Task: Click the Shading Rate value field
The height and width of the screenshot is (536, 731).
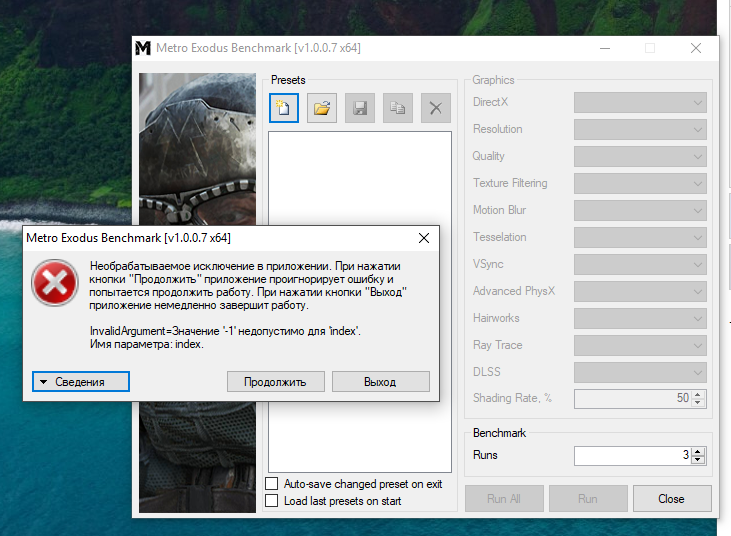Action: tap(633, 399)
